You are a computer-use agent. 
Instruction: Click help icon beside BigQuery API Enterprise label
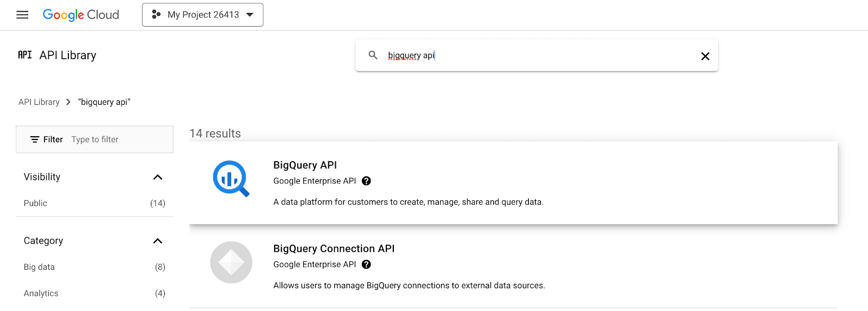pyautogui.click(x=366, y=181)
